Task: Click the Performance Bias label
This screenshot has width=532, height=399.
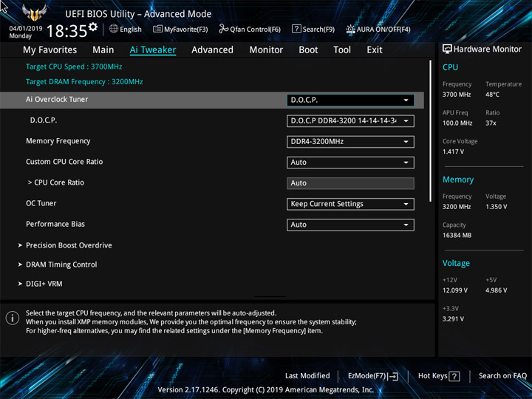Action: [55, 225]
